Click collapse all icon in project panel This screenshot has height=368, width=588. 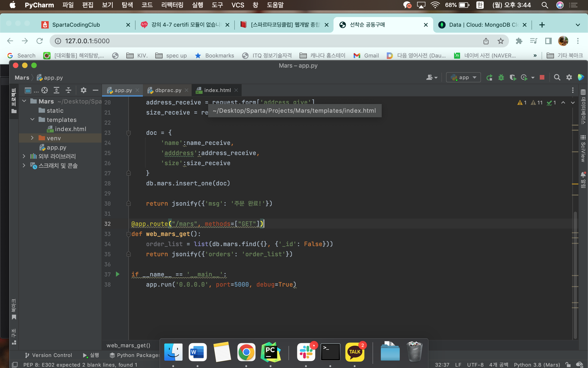pos(68,91)
